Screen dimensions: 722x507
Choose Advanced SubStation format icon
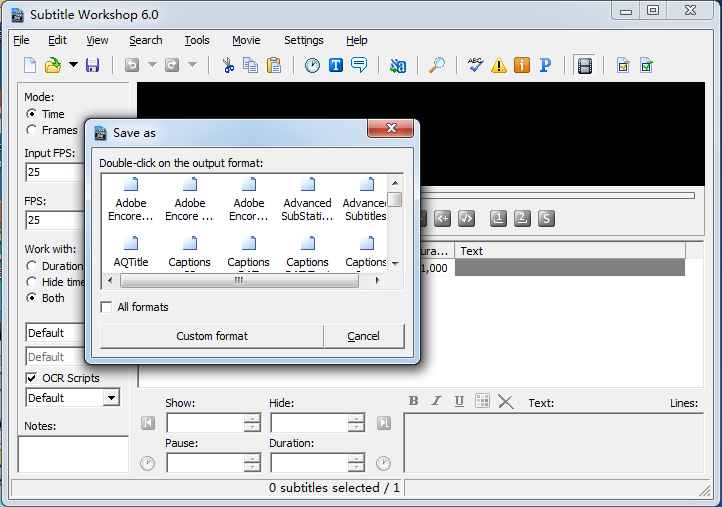(x=307, y=198)
